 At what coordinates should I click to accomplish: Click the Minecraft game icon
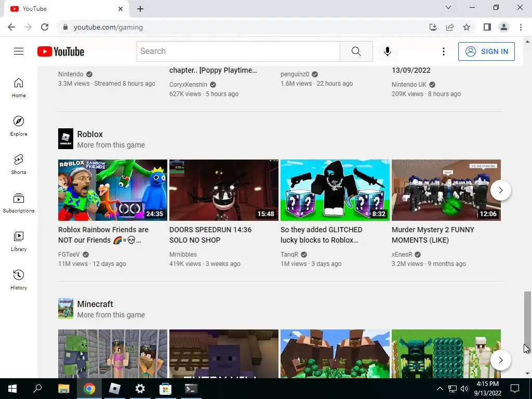coord(65,309)
